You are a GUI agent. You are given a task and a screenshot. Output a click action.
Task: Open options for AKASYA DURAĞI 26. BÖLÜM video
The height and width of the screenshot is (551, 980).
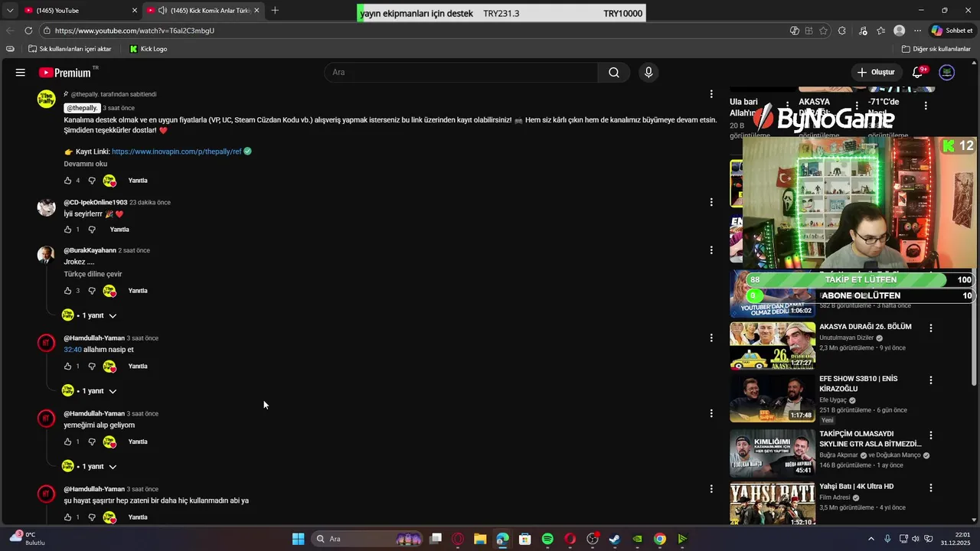point(931,328)
